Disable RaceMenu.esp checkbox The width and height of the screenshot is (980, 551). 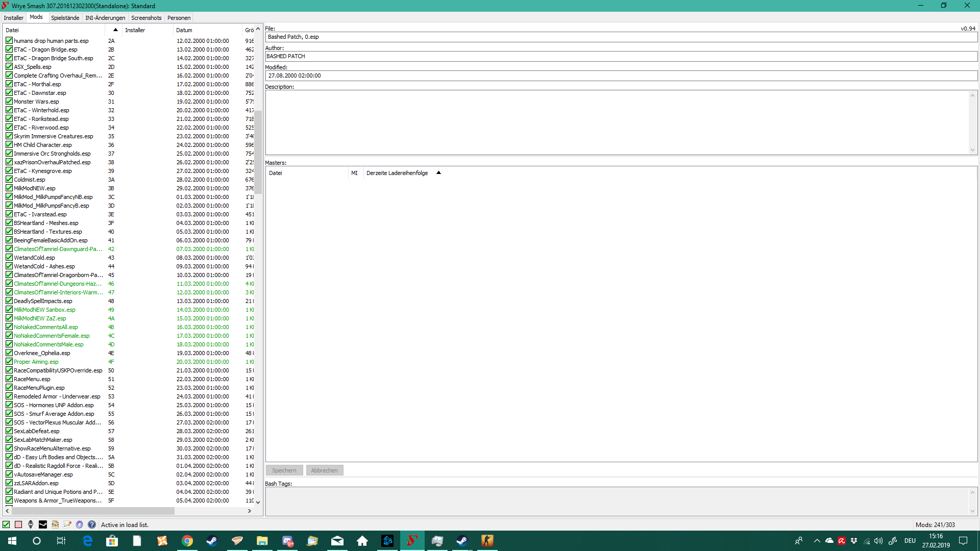[x=9, y=379]
